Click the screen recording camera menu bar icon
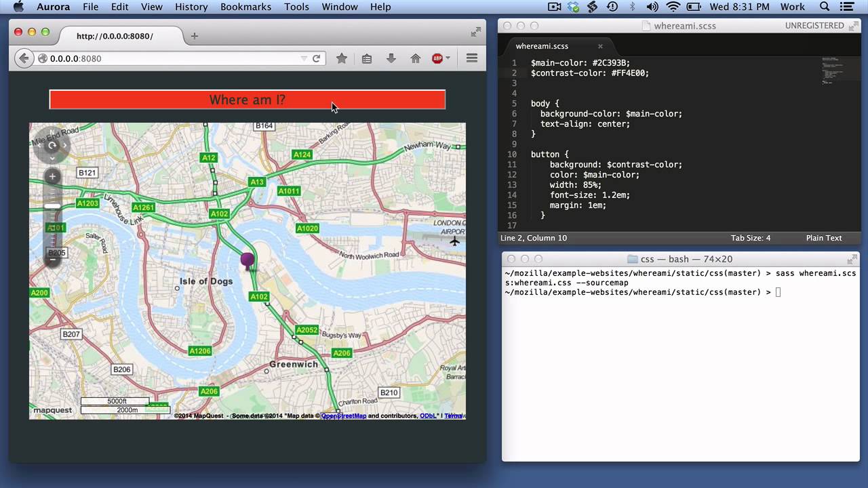The height and width of the screenshot is (488, 868). [x=554, y=7]
